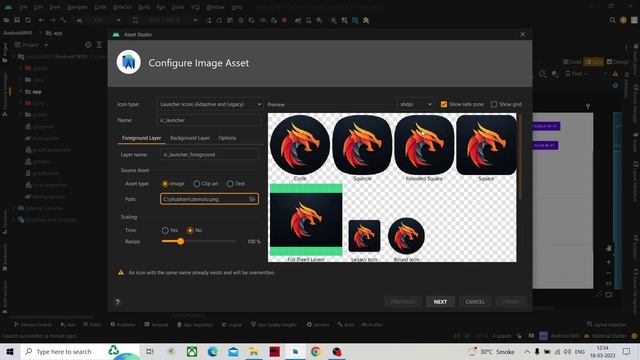
Task: Browse for image with folder icon in Path field
Action: click(252, 199)
